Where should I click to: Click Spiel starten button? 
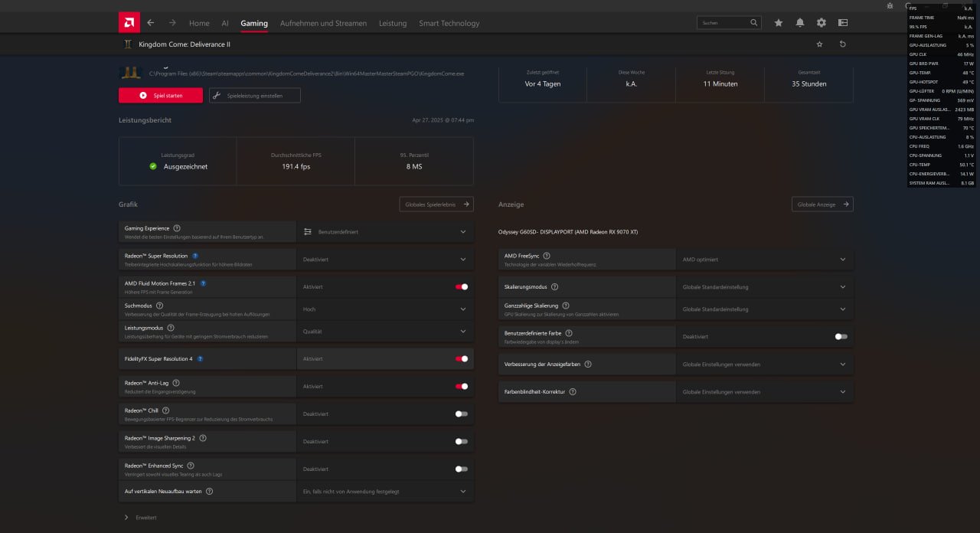(161, 96)
